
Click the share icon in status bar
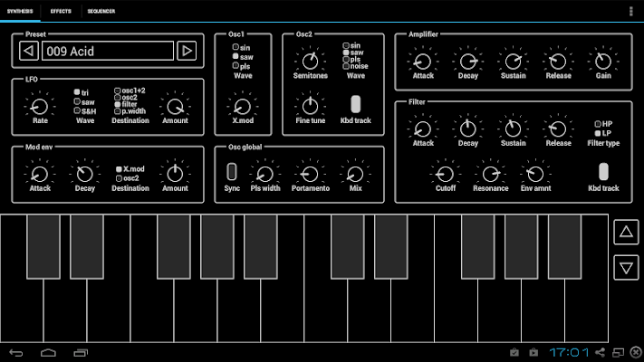pos(600,352)
